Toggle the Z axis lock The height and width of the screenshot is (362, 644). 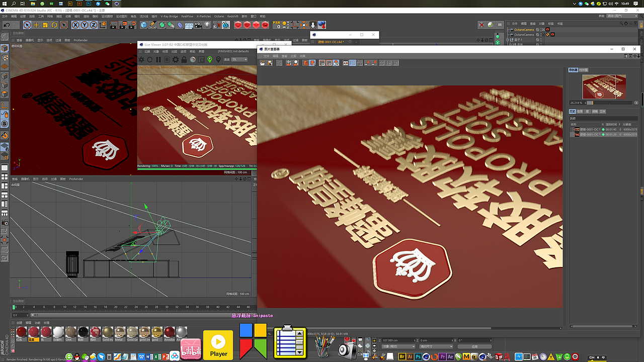[x=94, y=25]
